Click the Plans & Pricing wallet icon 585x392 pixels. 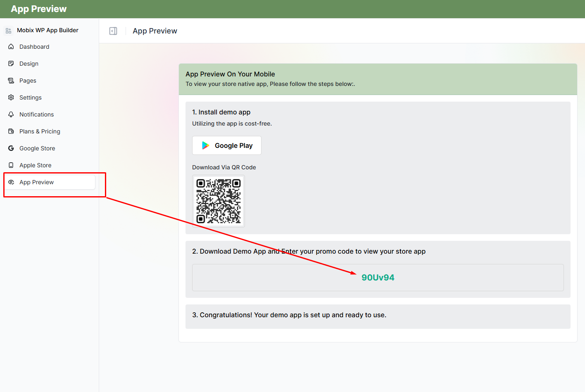[x=11, y=131]
